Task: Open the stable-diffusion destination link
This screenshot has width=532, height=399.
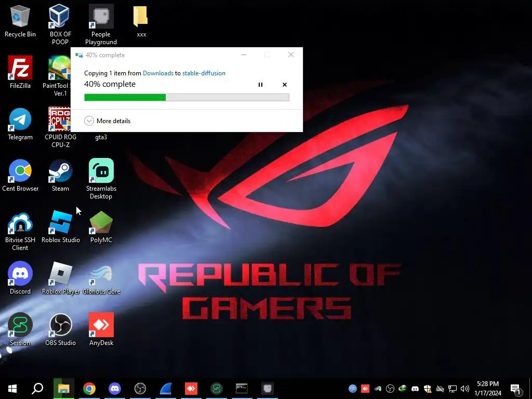Action: click(204, 73)
